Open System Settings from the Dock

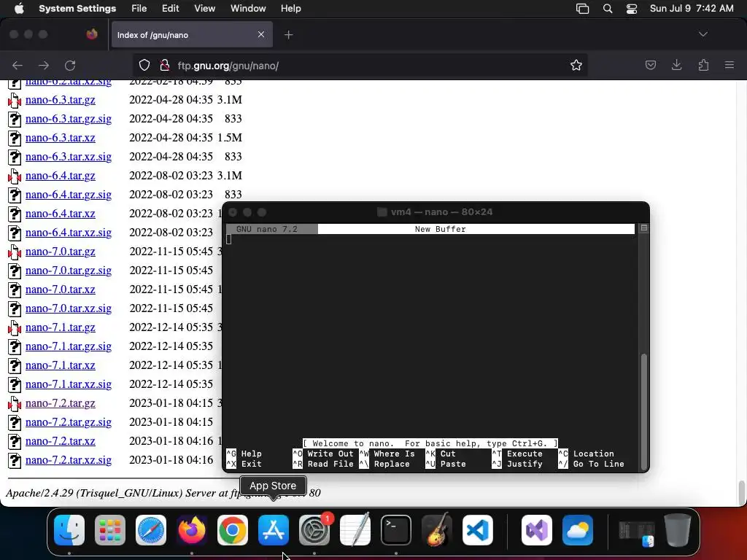click(314, 530)
